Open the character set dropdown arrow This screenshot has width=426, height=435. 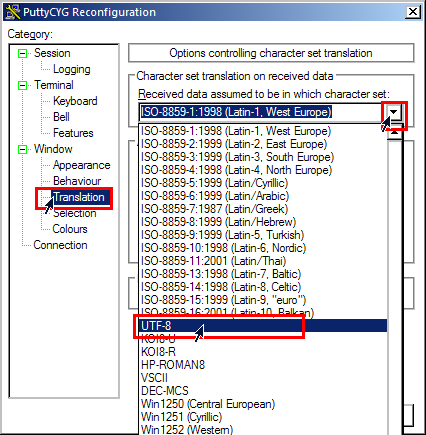click(394, 112)
